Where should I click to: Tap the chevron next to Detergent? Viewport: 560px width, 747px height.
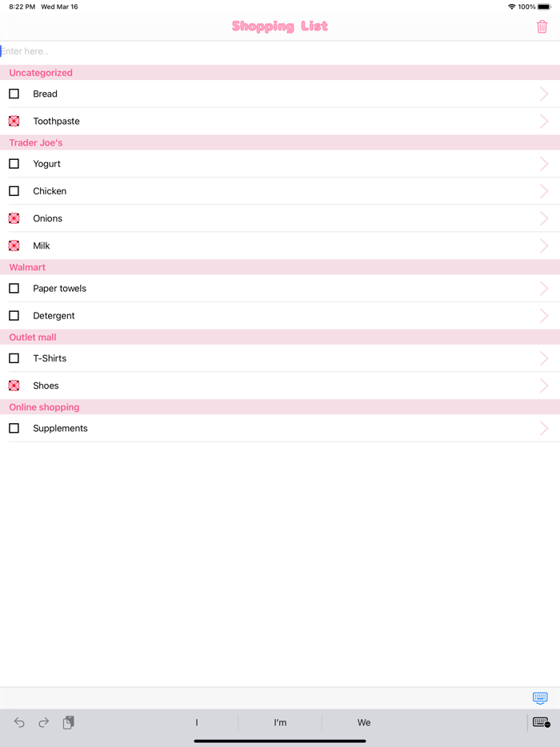point(545,315)
